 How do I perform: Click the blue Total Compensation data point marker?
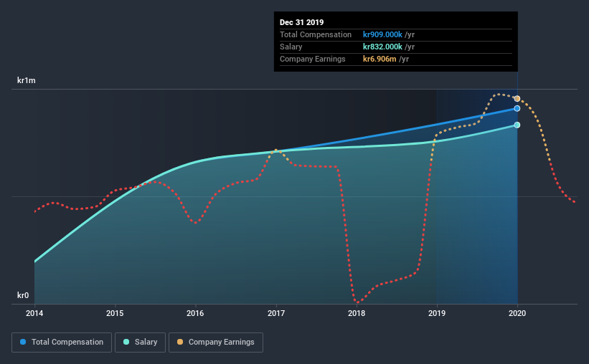(517, 108)
